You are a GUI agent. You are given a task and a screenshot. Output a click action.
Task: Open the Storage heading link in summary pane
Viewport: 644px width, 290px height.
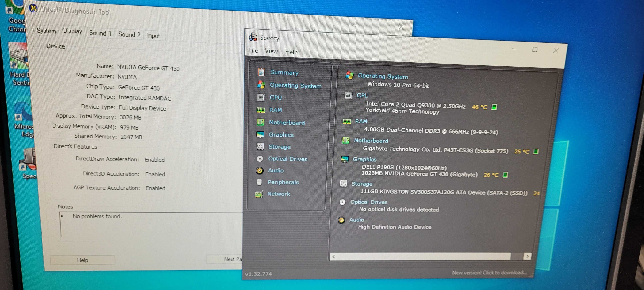click(x=362, y=184)
